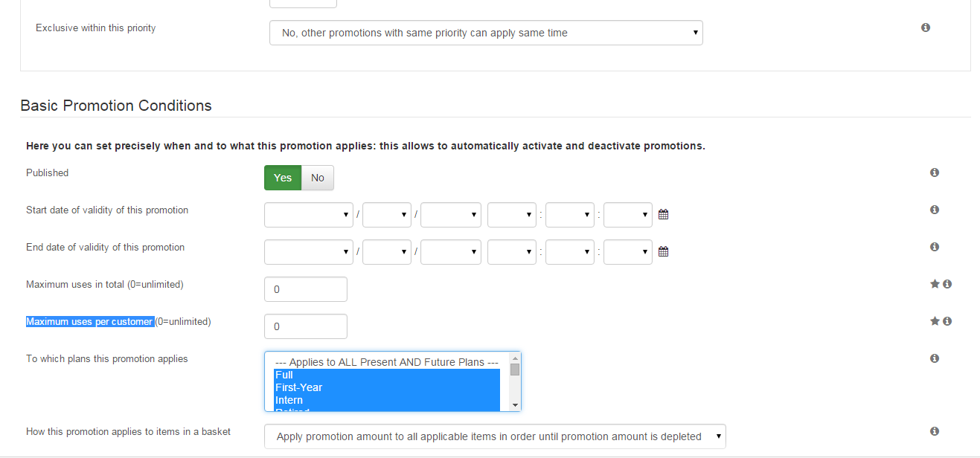Open the End date calendar picker icon
This screenshot has height=458, width=980.
[664, 252]
